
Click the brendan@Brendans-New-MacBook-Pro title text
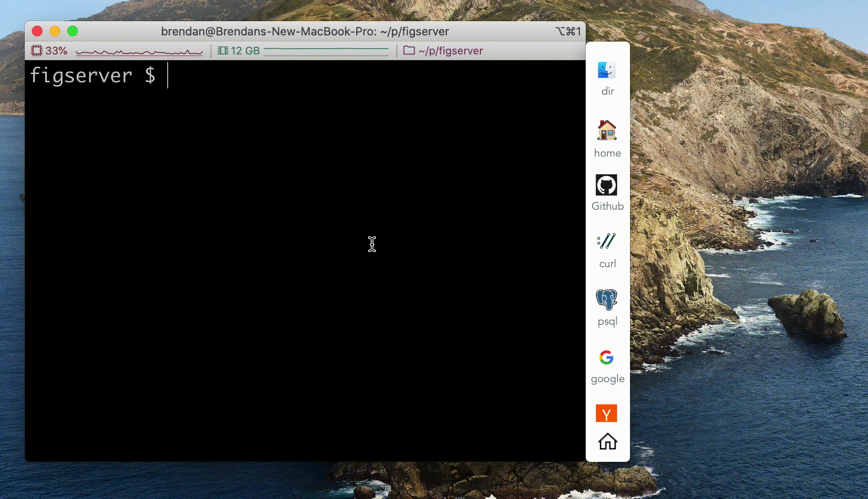point(305,31)
